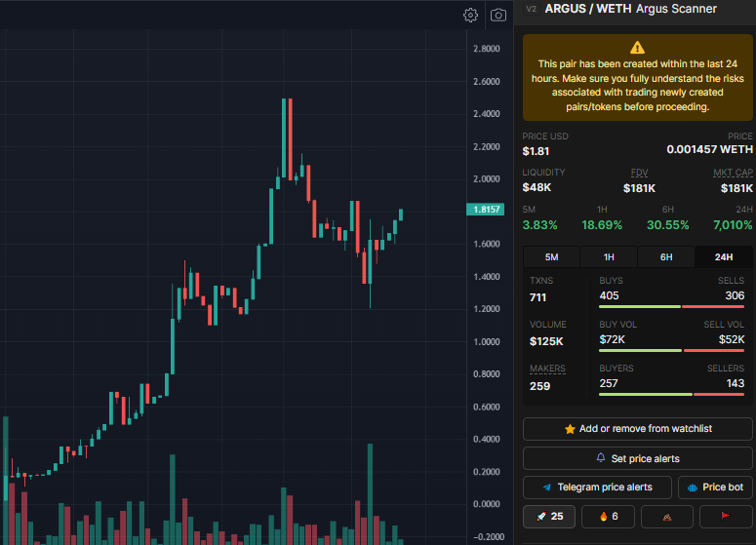
Task: Select the 5M stats tab
Action: pyautogui.click(x=551, y=257)
